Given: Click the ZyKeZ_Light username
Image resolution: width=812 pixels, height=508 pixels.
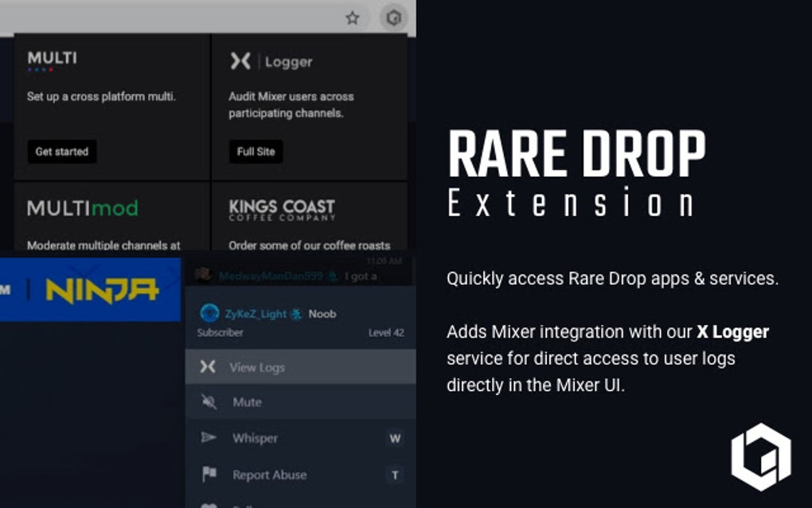Looking at the screenshot, I should tap(256, 314).
